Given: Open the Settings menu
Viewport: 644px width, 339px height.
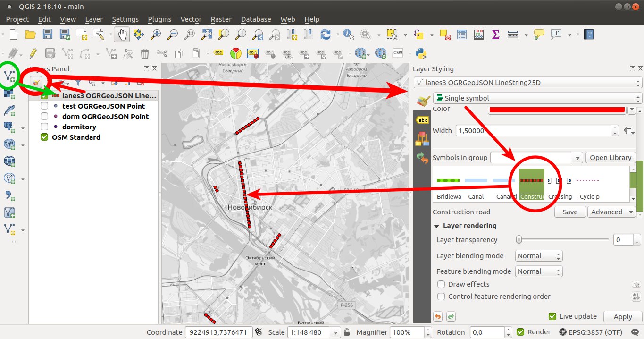Looking at the screenshot, I should pos(125,19).
